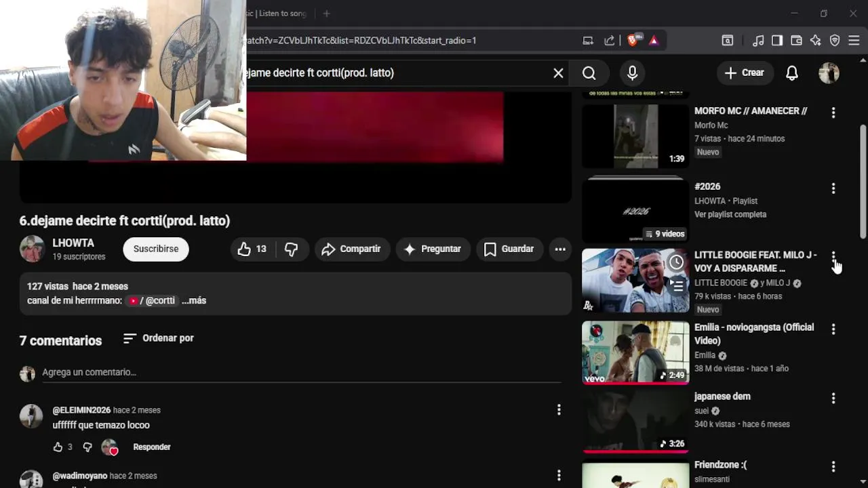This screenshot has width=868, height=488.
Task: Click the tab search icon in toolbar
Action: pos(727,41)
